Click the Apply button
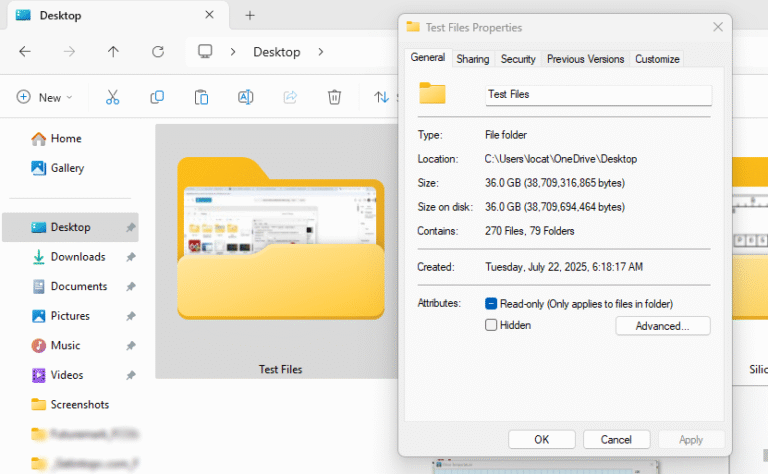768x474 pixels. pos(691,440)
